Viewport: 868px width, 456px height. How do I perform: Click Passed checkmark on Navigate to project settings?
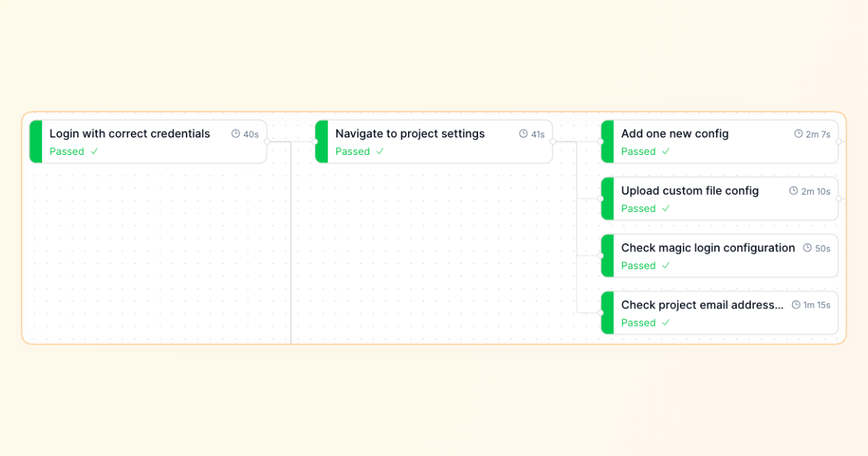pyautogui.click(x=380, y=151)
